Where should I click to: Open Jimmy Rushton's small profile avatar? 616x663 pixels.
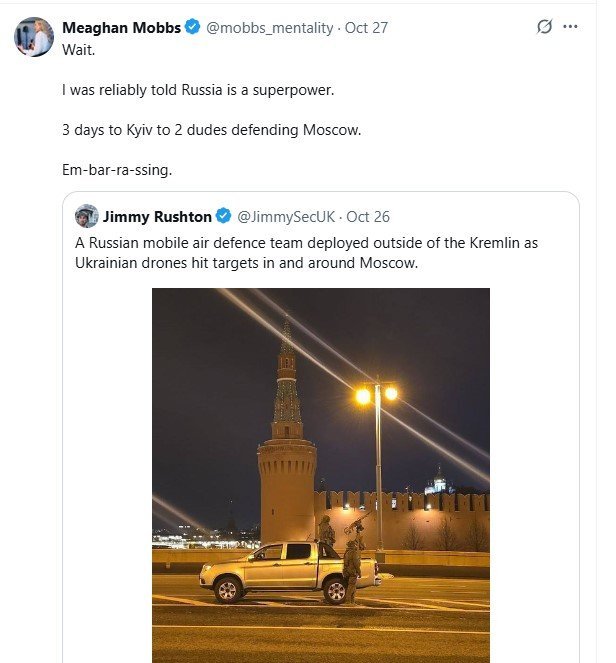coord(87,216)
